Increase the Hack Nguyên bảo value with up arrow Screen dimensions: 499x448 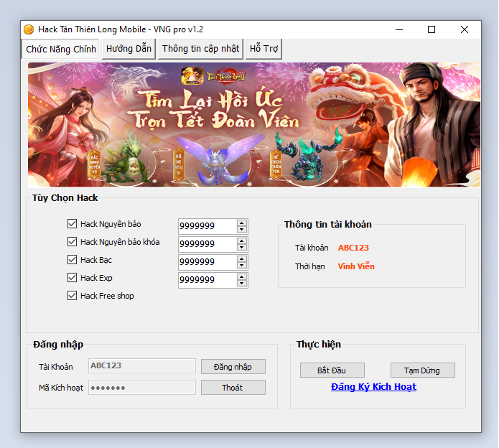tap(242, 223)
